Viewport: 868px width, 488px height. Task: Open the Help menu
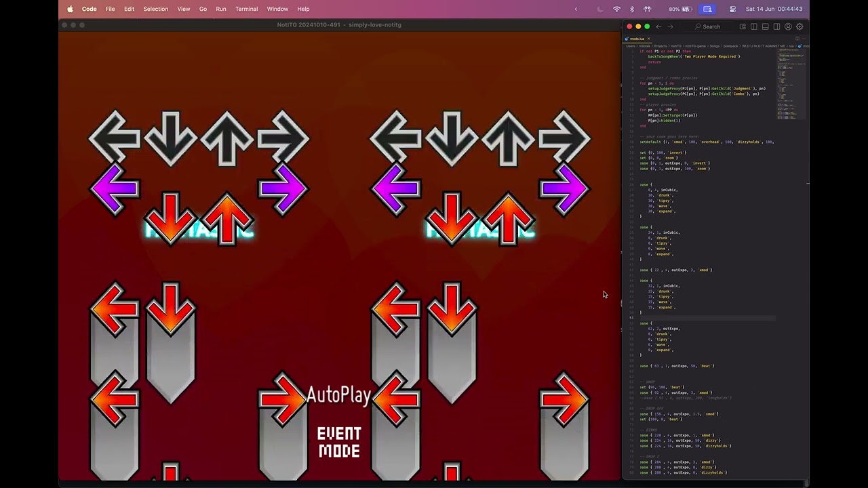point(303,9)
